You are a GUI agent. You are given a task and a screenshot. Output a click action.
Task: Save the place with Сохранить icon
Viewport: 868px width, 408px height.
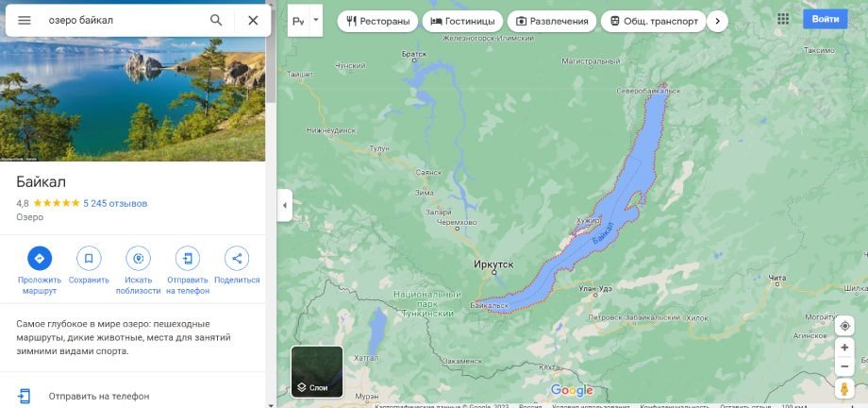89,259
